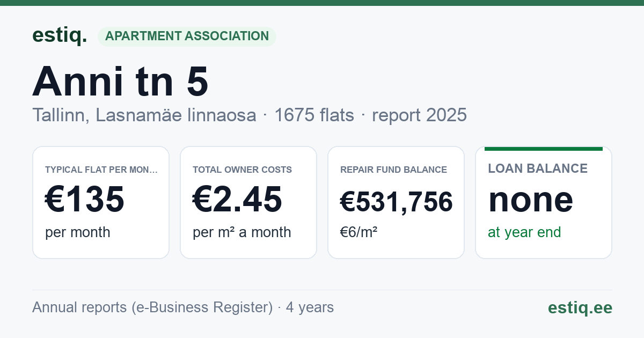
Task: Open the estiq.ee link
Action: 580,307
